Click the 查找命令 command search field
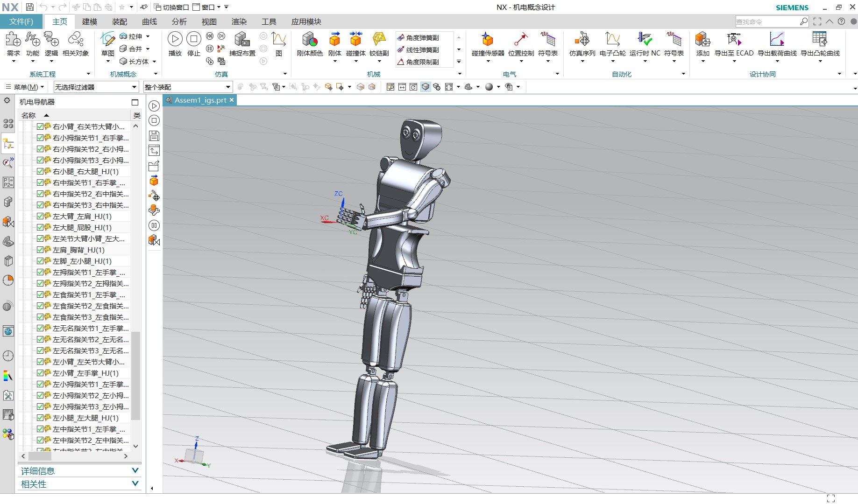This screenshot has width=858, height=504. [x=767, y=21]
